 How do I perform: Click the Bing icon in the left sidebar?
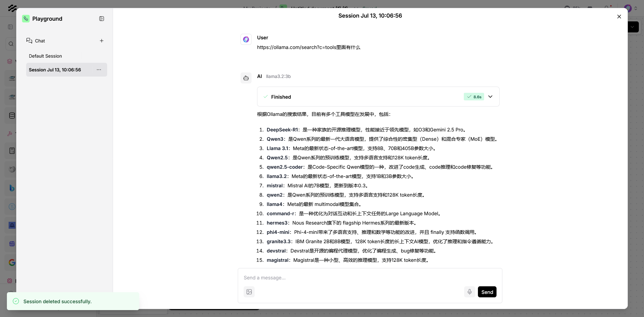[12, 188]
